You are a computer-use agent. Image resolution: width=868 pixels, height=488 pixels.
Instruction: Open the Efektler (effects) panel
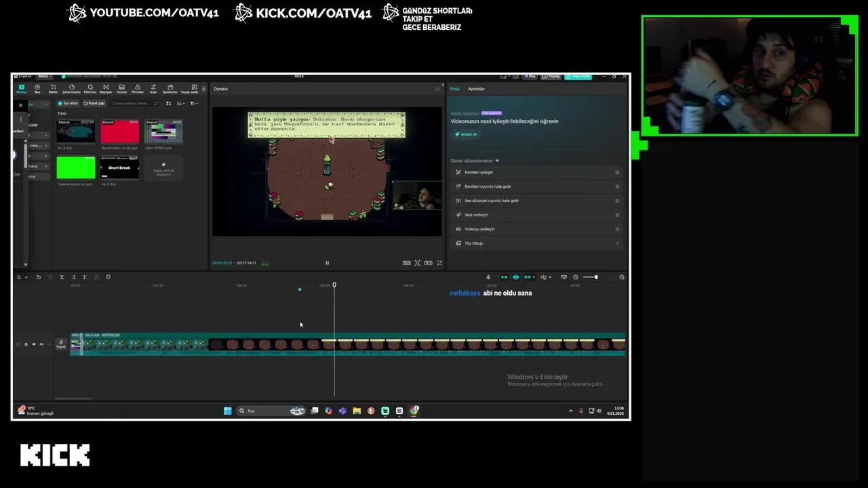point(90,89)
